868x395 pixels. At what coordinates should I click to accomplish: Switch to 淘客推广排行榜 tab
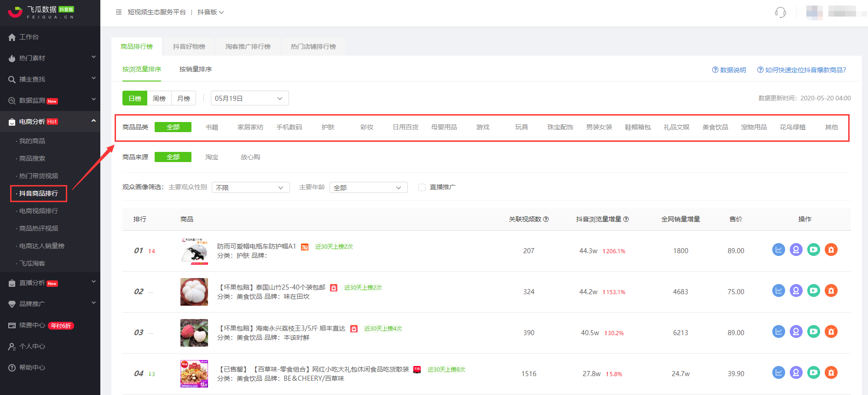[248, 46]
